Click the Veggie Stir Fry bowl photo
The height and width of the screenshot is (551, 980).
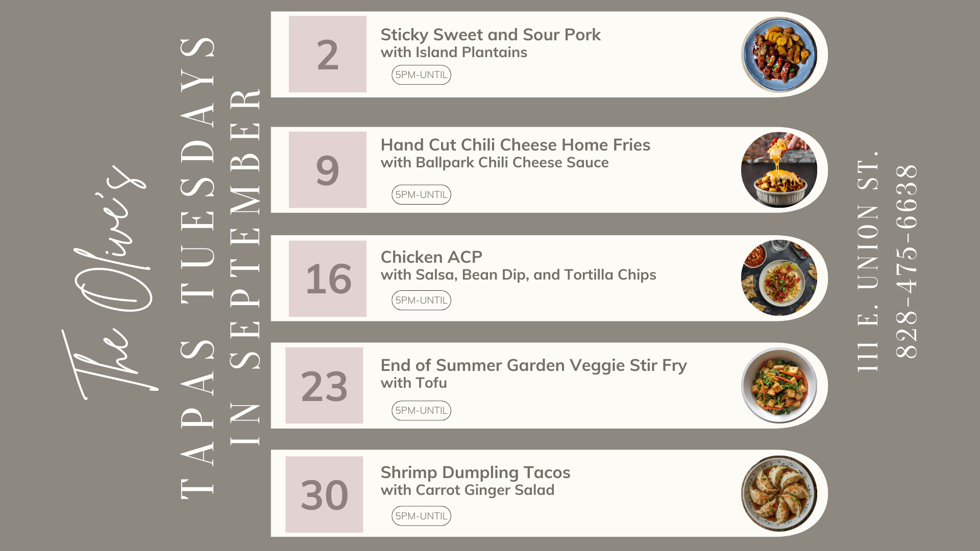click(x=779, y=385)
